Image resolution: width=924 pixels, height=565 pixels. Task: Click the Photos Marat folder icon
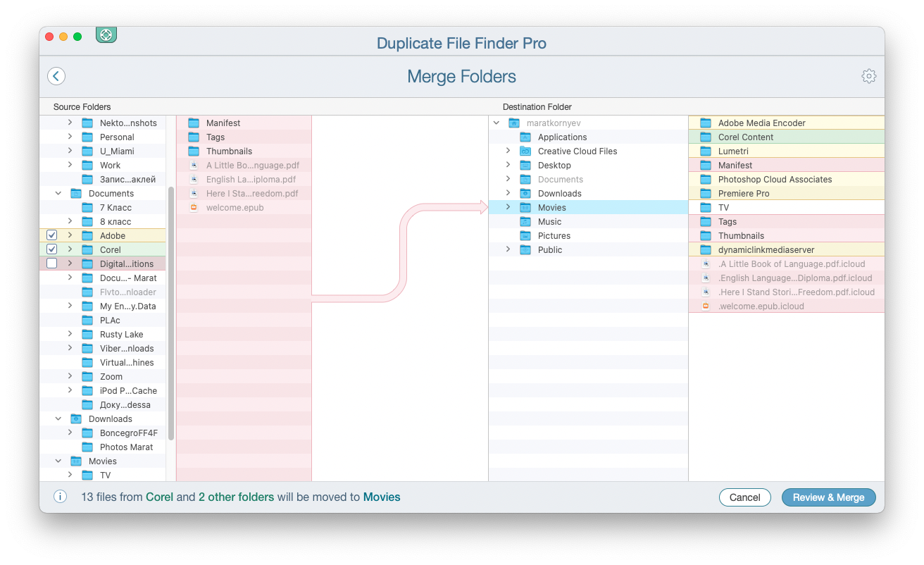pos(87,447)
